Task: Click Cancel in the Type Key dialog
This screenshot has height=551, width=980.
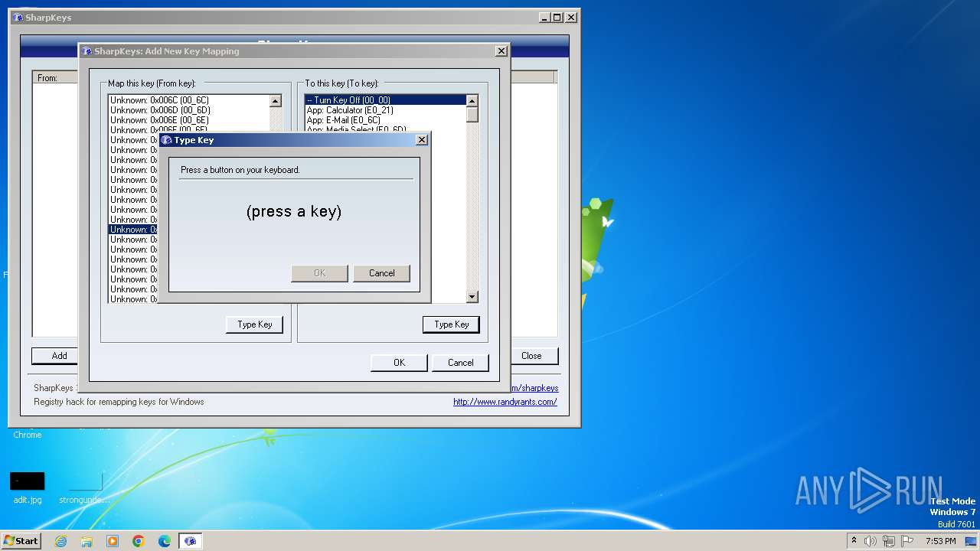Action: click(381, 273)
